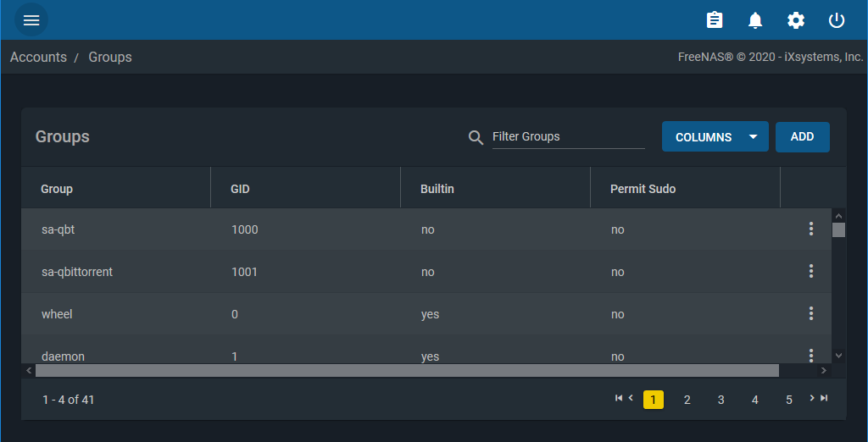Go to previous page arrow
This screenshot has height=442, width=868.
click(x=631, y=398)
